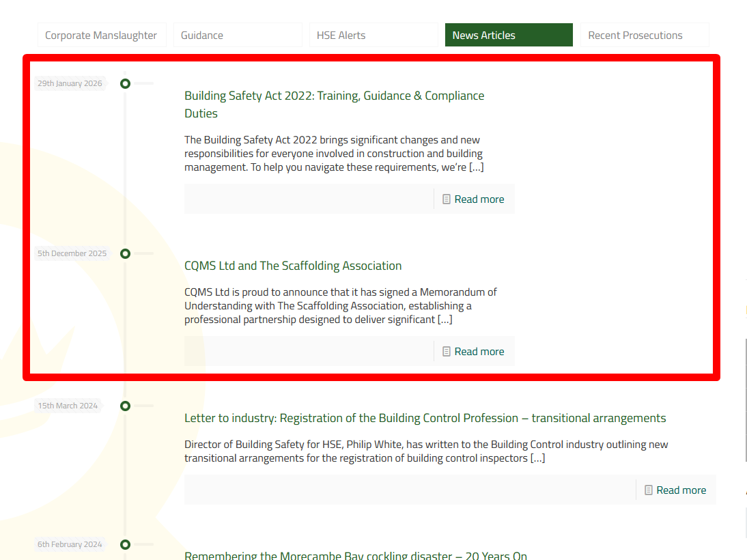Click the timeline circle beside 5th December 2025
Image resolution: width=747 pixels, height=560 pixels.
tap(125, 253)
